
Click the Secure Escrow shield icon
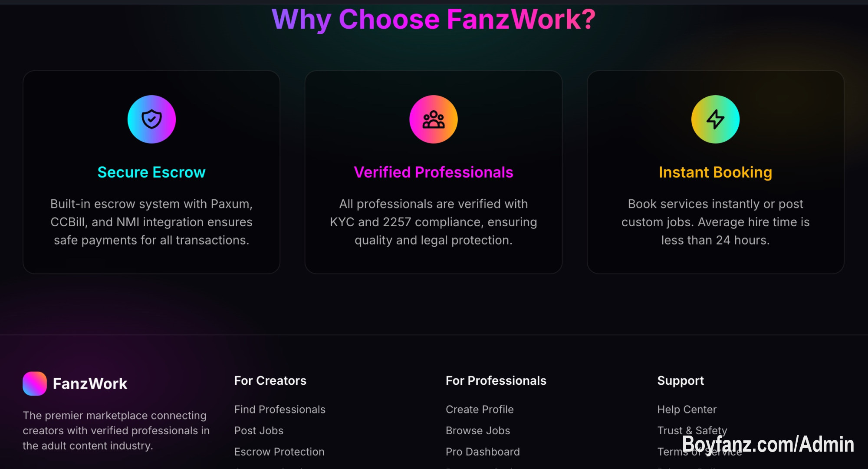pos(151,119)
